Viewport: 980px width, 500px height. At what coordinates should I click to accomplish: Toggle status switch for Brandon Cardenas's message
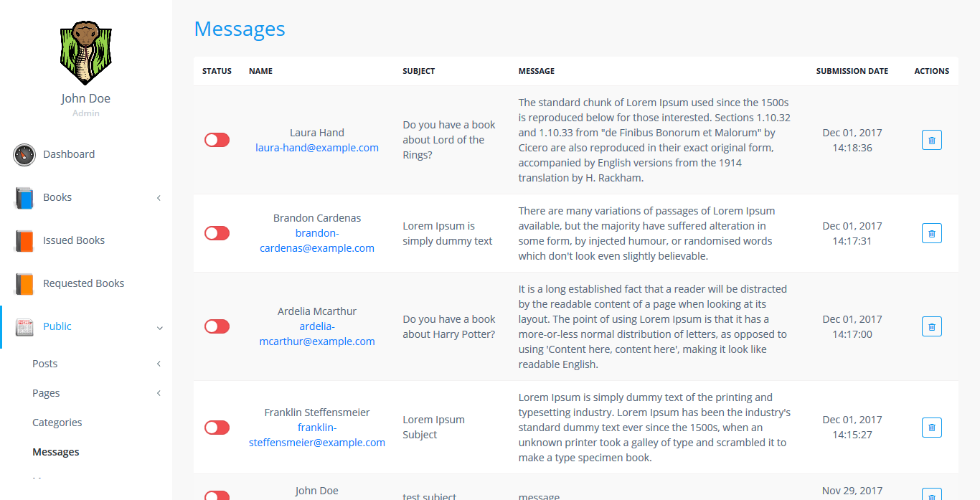pyautogui.click(x=217, y=233)
